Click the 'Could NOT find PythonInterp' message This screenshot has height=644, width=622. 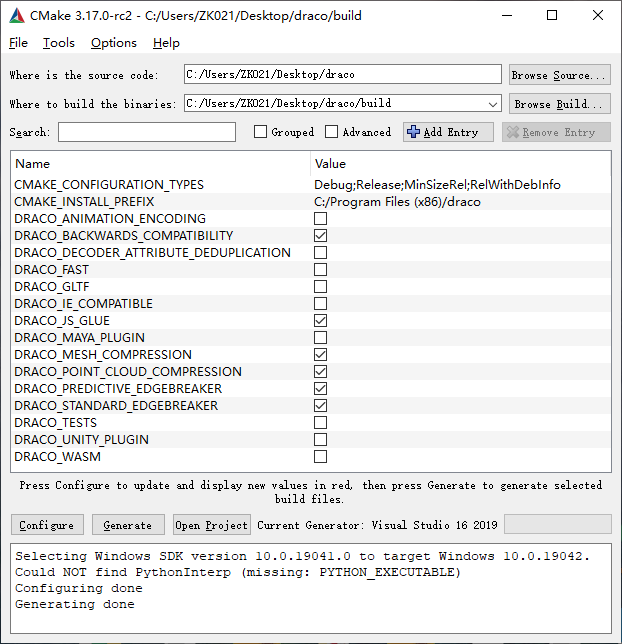[237, 572]
